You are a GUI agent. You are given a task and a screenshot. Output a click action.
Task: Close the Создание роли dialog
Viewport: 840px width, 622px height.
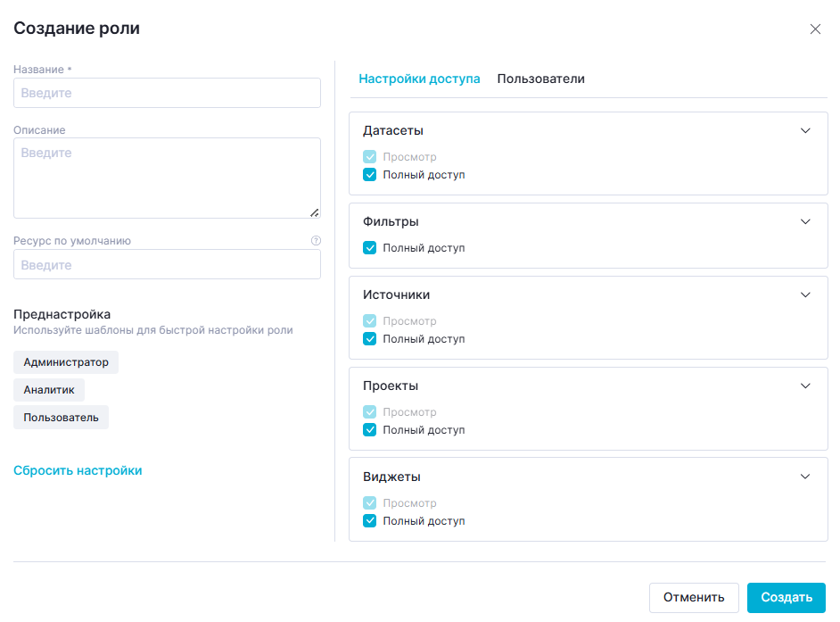(x=815, y=29)
